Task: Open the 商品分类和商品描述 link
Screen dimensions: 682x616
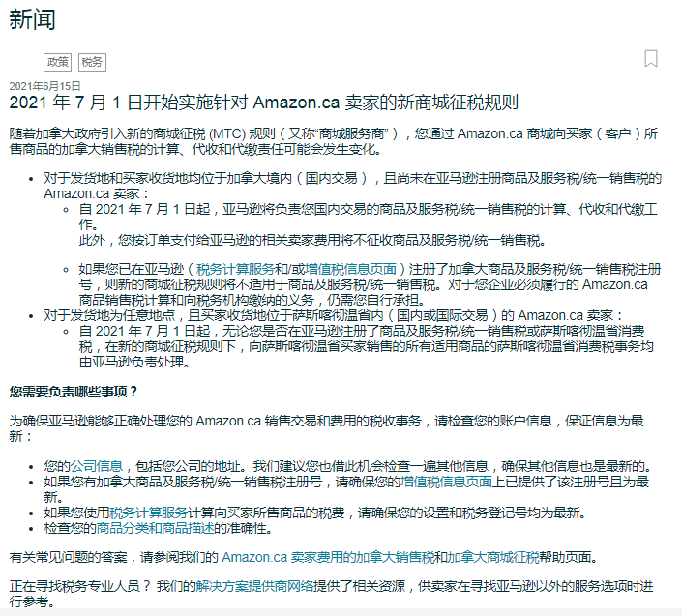Action: (156, 528)
